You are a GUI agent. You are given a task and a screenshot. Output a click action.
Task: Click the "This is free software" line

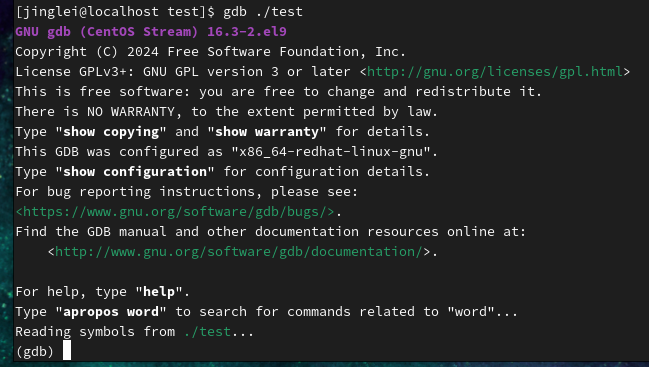(x=279, y=92)
